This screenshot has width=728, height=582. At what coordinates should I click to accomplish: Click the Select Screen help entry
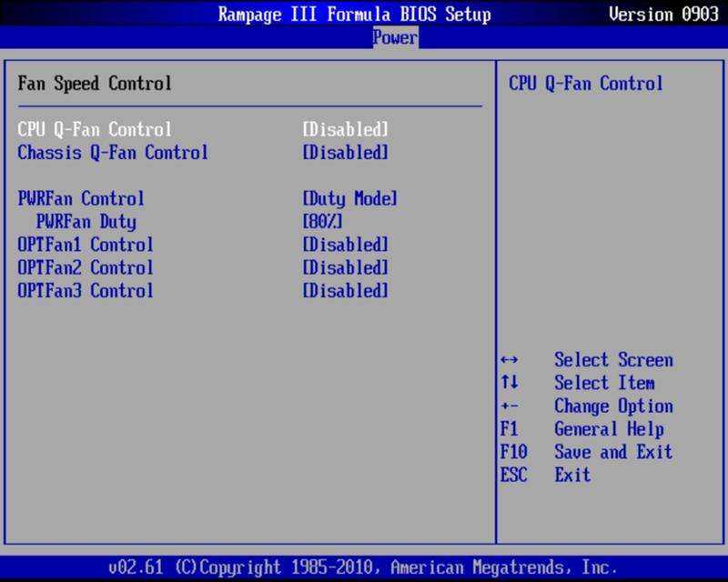tap(613, 360)
